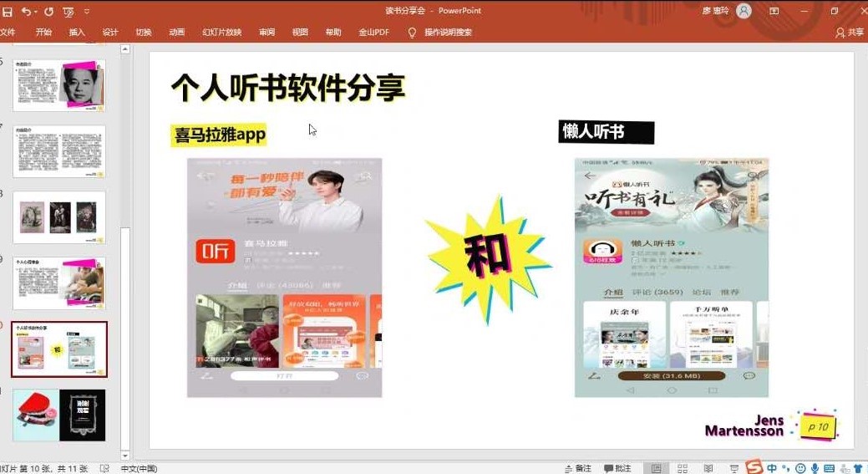Select the 懒人听书 app screenshot image
868x474 pixels.
pos(672,278)
